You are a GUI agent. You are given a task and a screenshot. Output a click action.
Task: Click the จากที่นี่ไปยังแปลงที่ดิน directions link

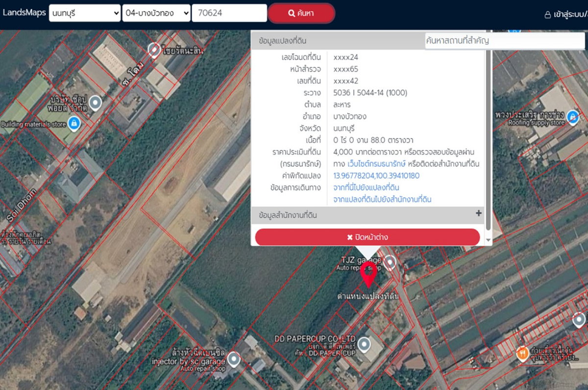[367, 187]
